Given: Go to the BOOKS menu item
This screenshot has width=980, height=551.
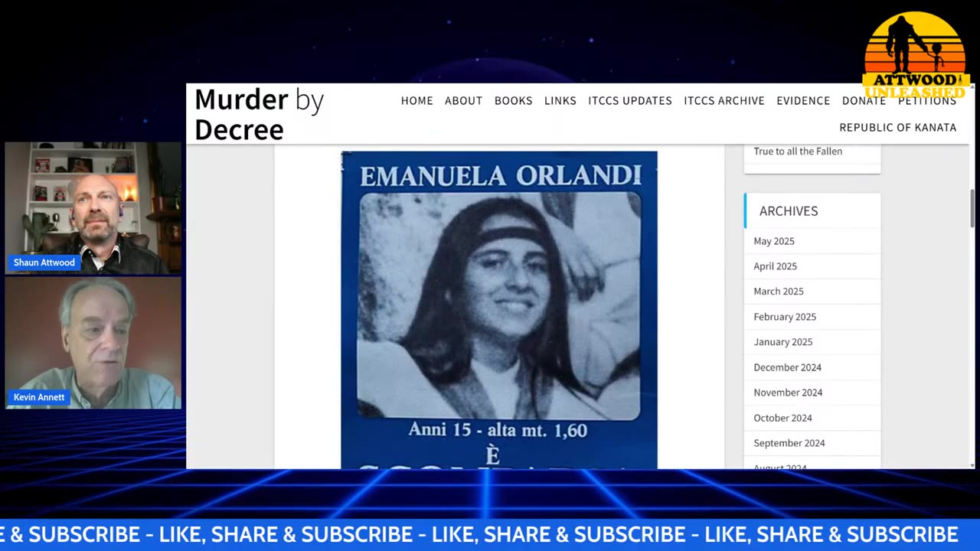Looking at the screenshot, I should (513, 100).
